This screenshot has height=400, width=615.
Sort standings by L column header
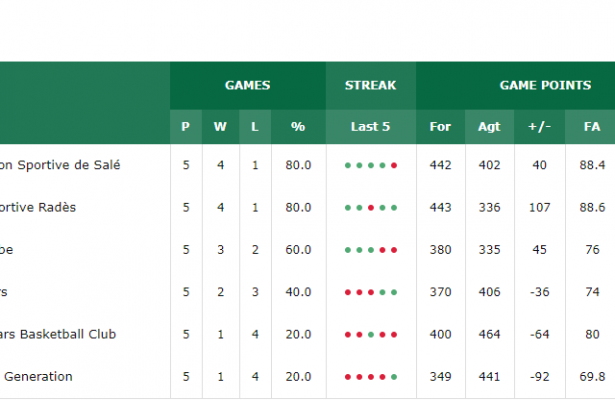click(x=255, y=127)
